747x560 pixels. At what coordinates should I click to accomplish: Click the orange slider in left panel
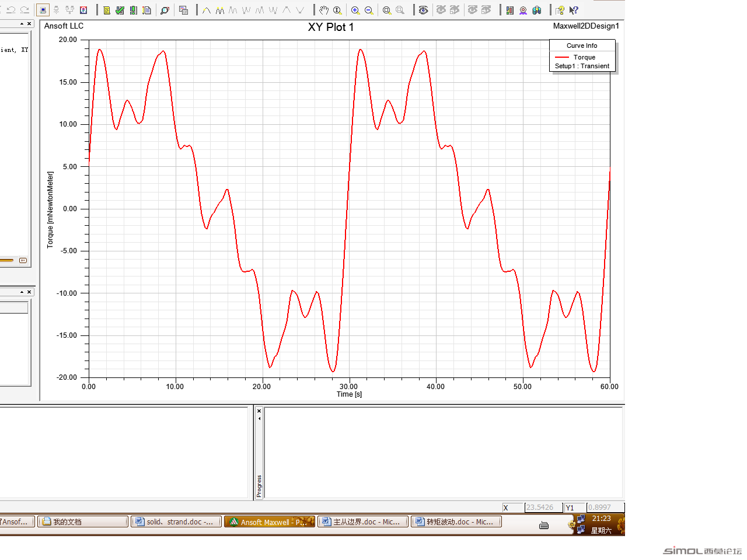[x=7, y=260]
